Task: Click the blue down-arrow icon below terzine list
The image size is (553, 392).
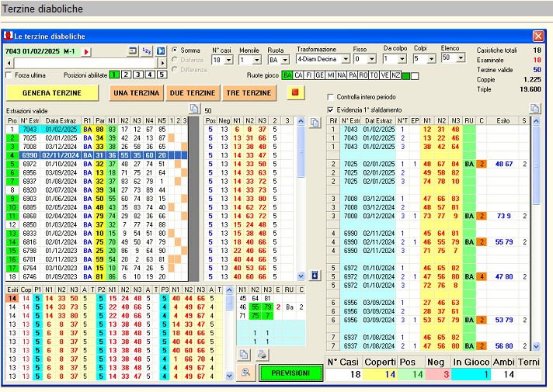Action: pos(314,275)
